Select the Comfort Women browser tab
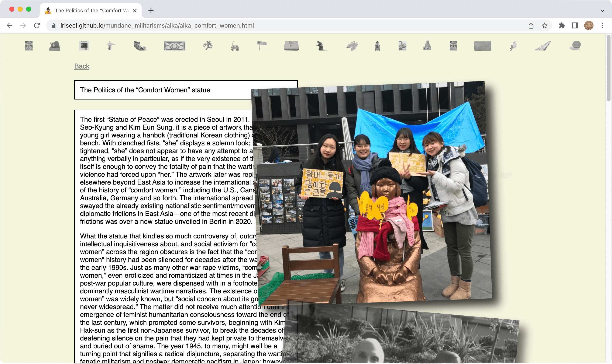 91,11
